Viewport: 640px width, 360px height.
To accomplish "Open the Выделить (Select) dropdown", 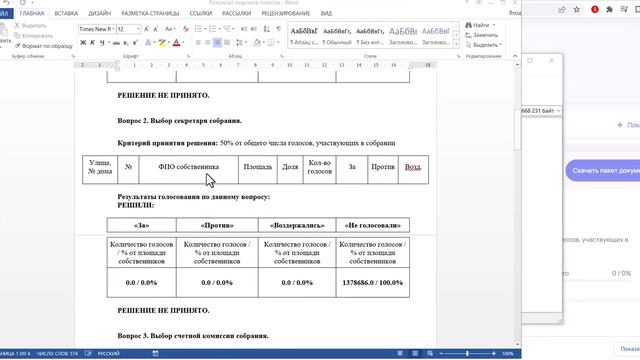I will point(484,45).
